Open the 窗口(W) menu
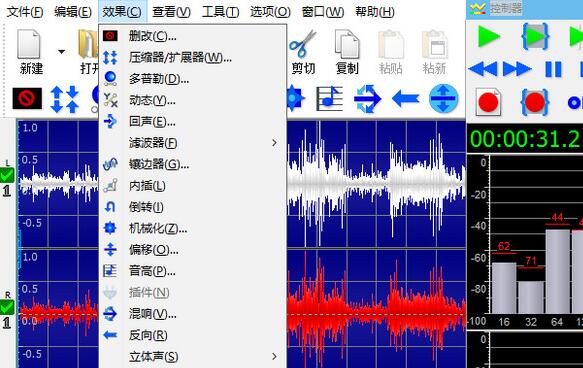 point(323,12)
